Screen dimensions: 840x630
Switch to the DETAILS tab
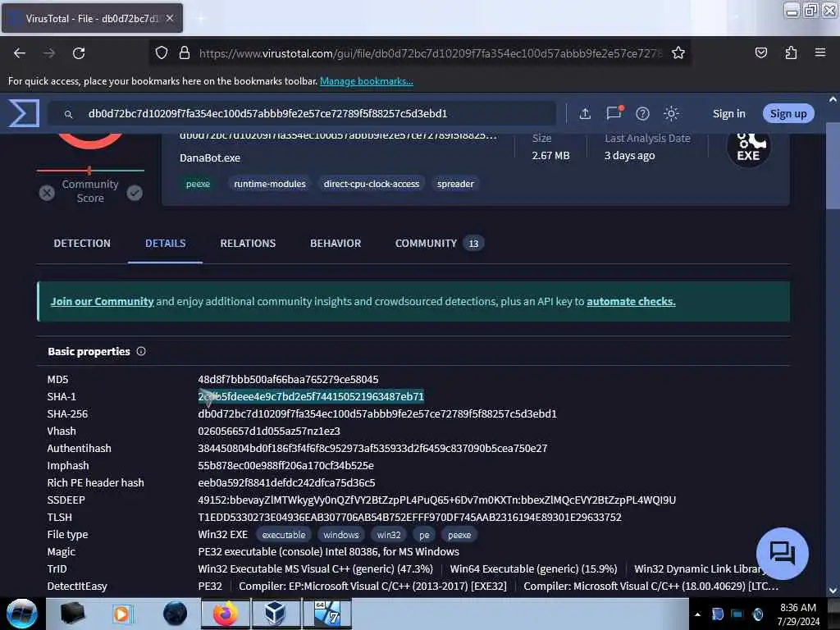click(166, 243)
